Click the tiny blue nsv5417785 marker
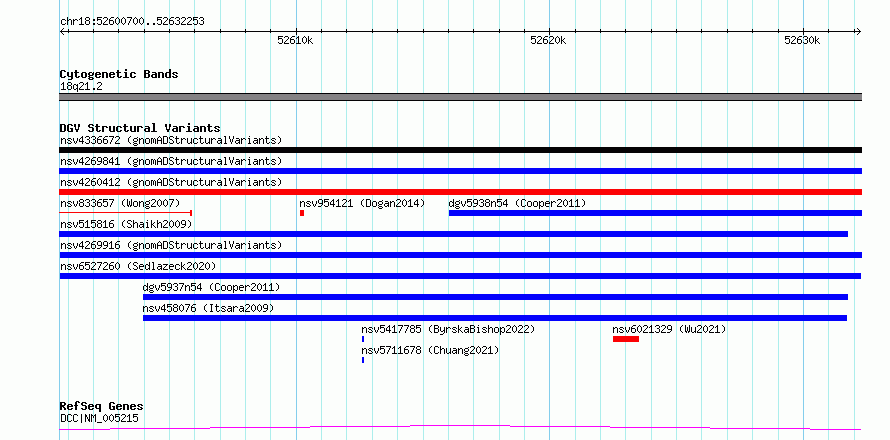The image size is (890, 440). (363, 339)
